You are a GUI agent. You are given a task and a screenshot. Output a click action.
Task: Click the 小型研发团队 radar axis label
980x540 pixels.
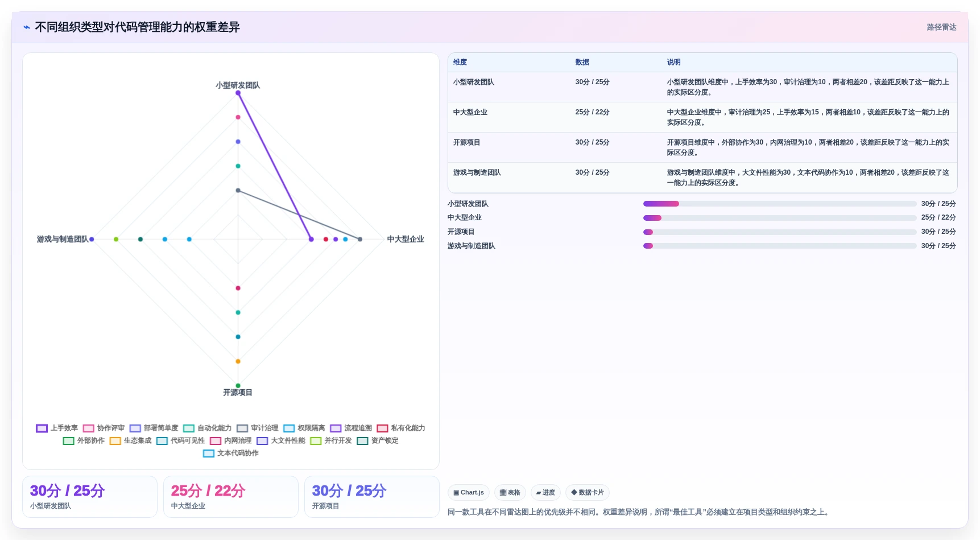[238, 85]
